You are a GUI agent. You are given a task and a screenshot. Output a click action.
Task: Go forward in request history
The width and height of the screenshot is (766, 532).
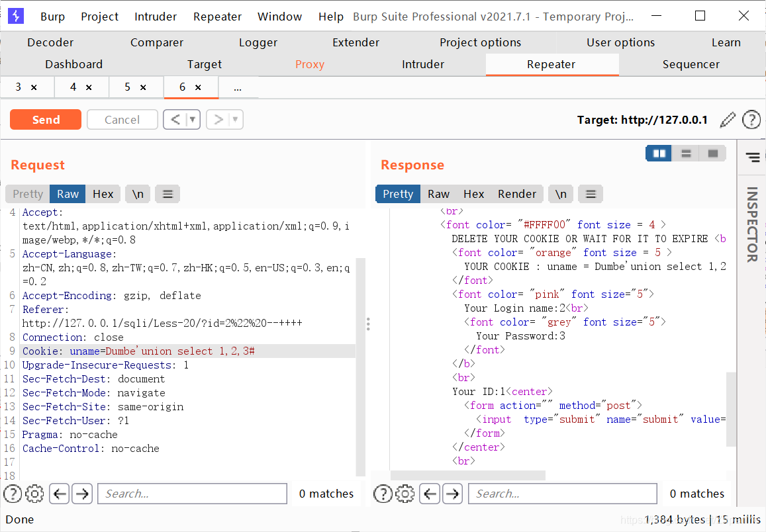click(218, 120)
